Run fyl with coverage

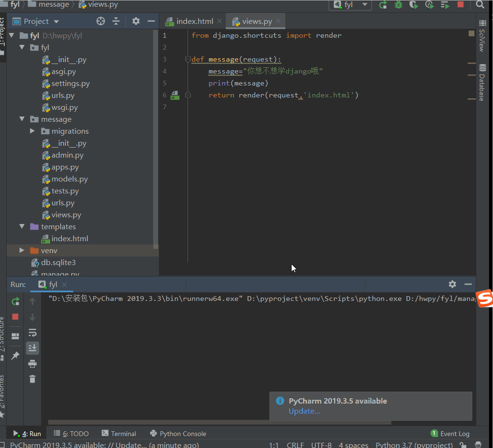tap(414, 5)
